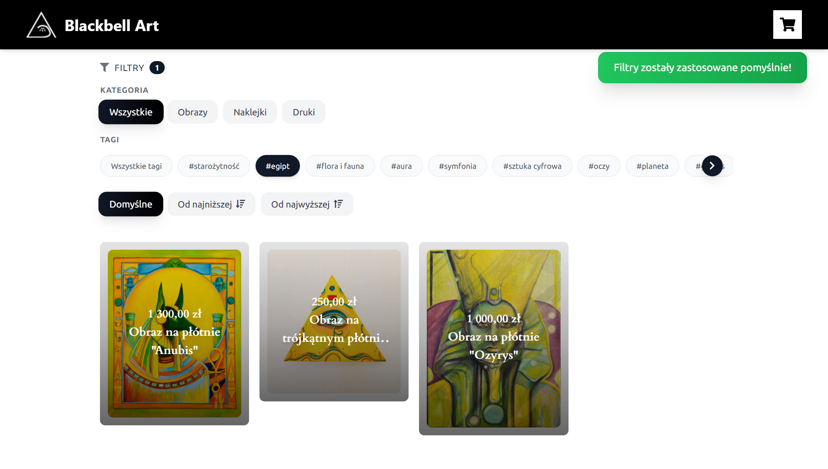Open the shopping cart icon
828x469 pixels.
pyautogui.click(x=787, y=25)
